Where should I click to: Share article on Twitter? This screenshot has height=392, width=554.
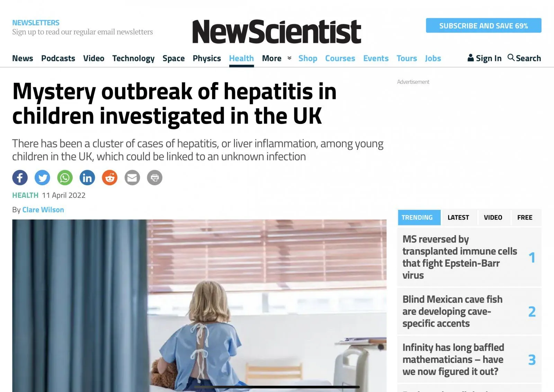42,178
